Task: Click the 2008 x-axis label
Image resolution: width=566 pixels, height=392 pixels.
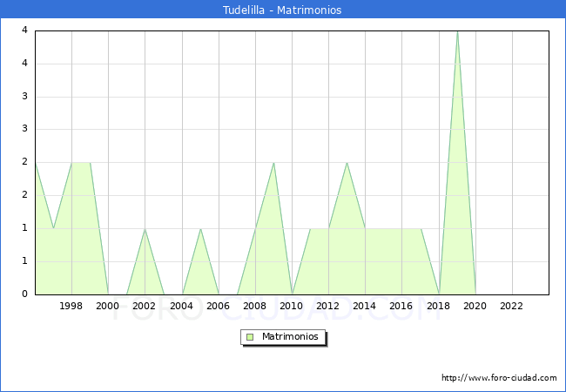Action: (255, 306)
